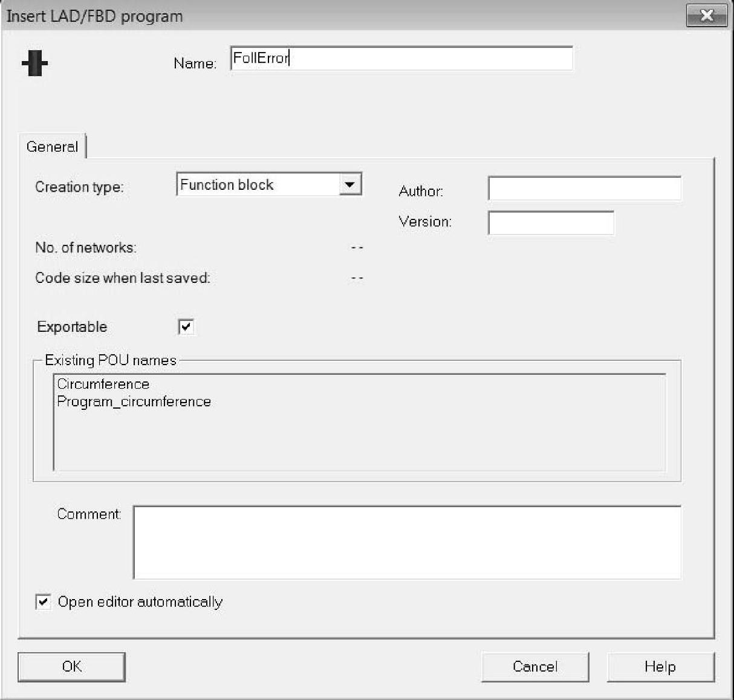The width and height of the screenshot is (734, 700).
Task: Click the LAD/FBD program icon
Action: 34,62
